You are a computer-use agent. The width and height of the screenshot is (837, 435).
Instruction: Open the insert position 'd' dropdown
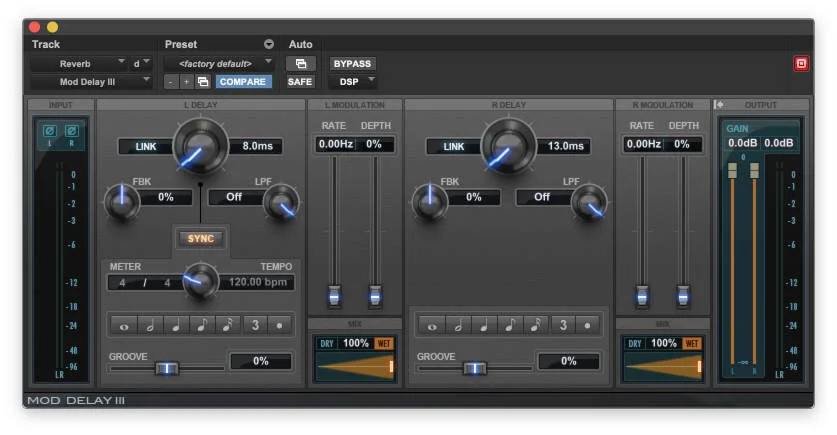(x=141, y=64)
